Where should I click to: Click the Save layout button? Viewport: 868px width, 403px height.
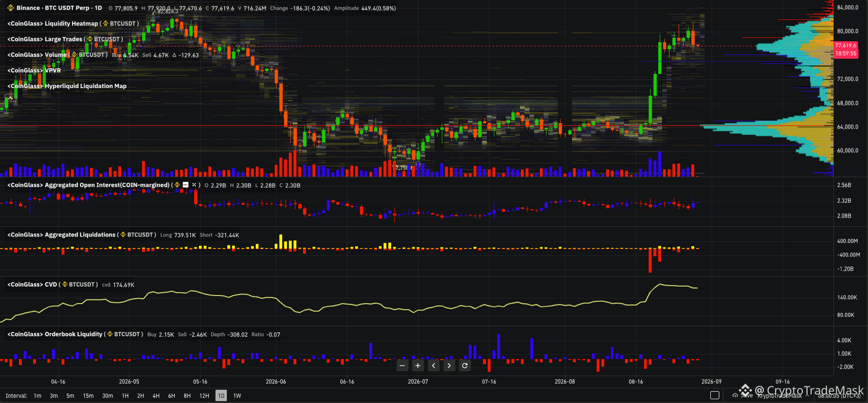tap(743, 395)
